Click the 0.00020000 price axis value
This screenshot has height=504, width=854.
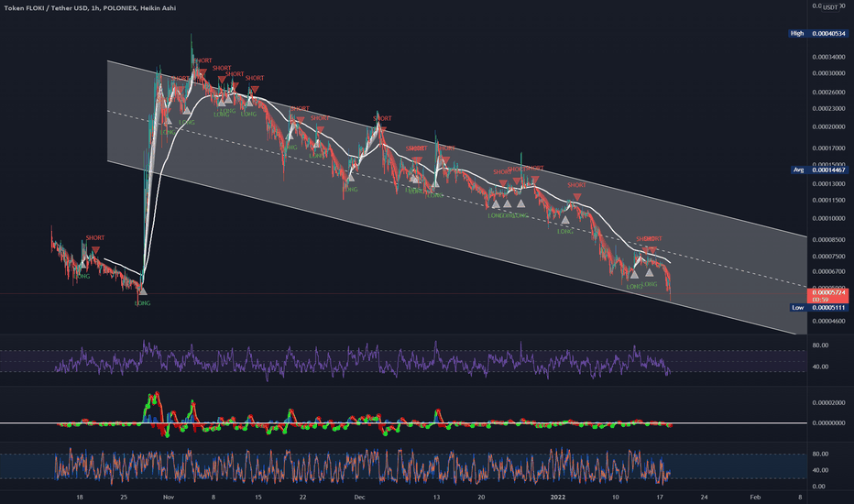pyautogui.click(x=828, y=127)
